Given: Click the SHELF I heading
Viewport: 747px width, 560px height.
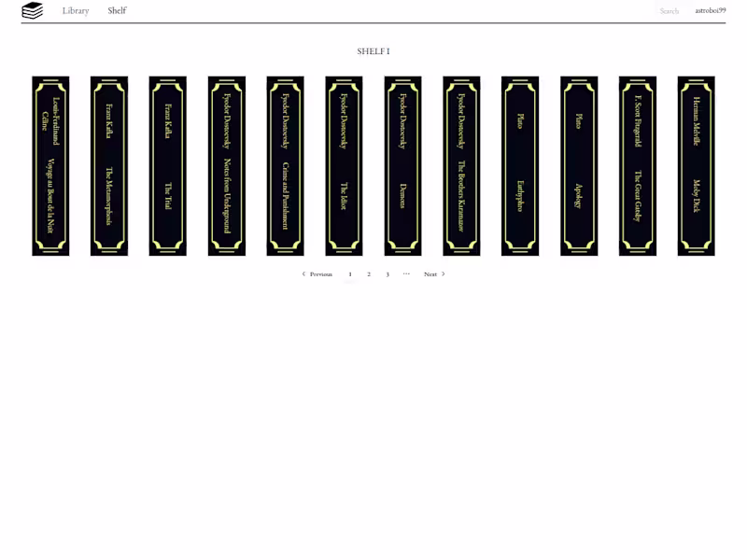Looking at the screenshot, I should coord(373,51).
